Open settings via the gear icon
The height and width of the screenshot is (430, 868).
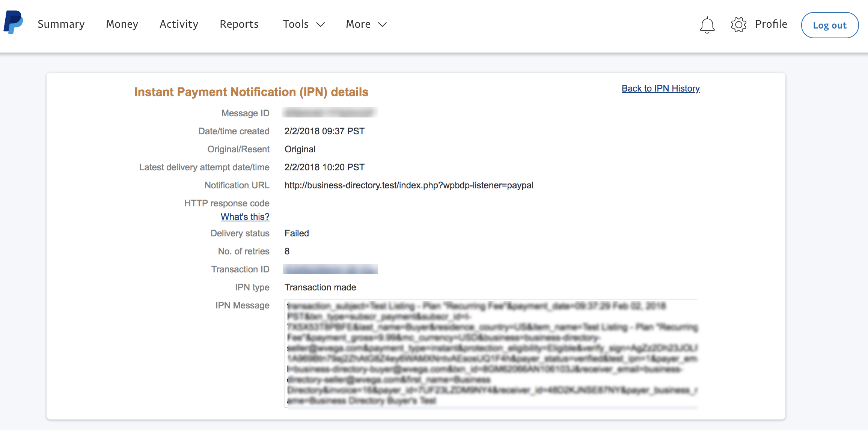pyautogui.click(x=738, y=25)
